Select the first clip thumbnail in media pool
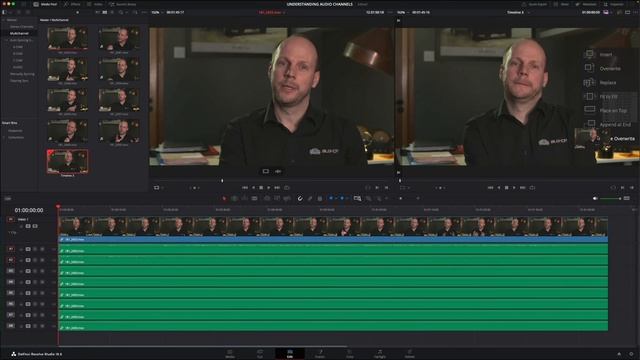Screen dimensions: 640x360 [67, 38]
